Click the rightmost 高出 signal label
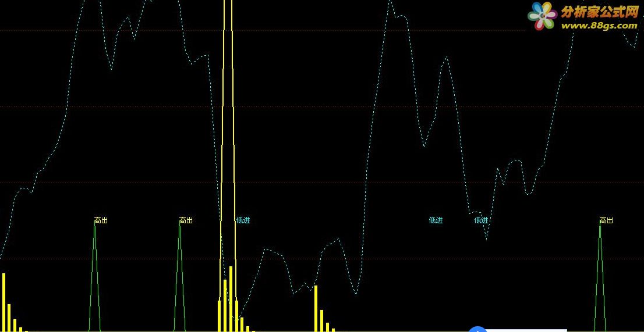Viewport: 644px width, 332px height. click(x=606, y=220)
